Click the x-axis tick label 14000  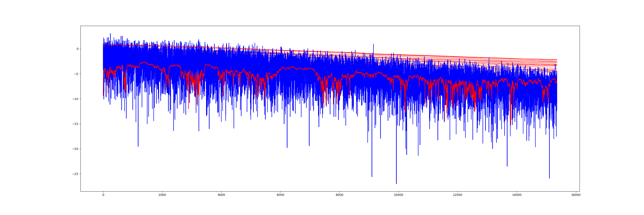[x=517, y=195]
